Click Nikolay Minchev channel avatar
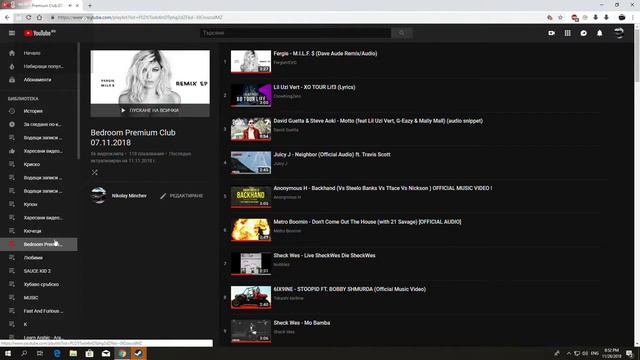 pos(98,196)
